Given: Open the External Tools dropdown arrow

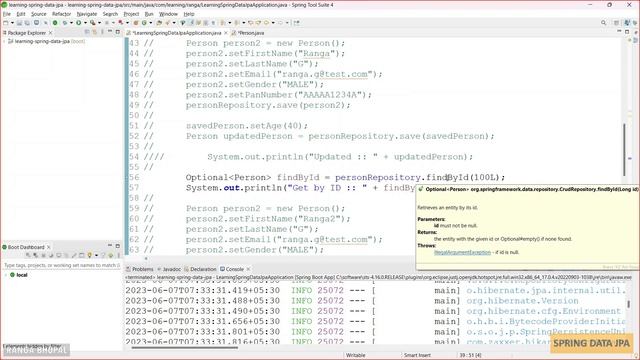Looking at the screenshot, I should [99, 23].
